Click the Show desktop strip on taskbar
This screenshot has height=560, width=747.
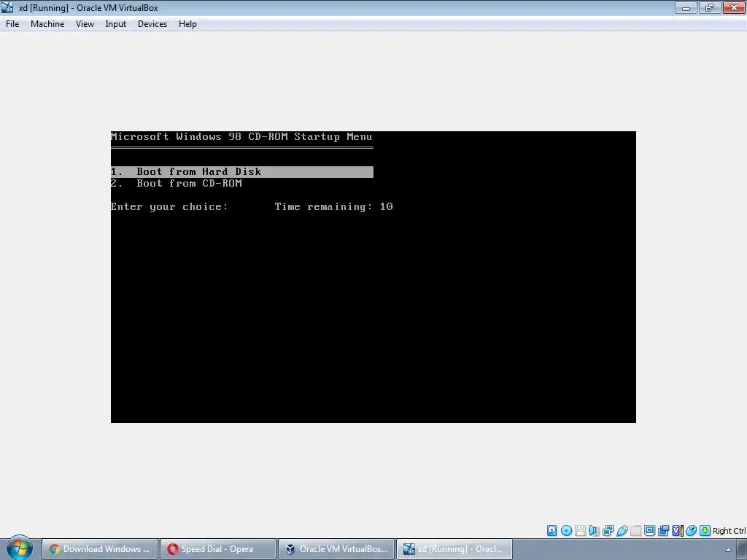click(742, 550)
